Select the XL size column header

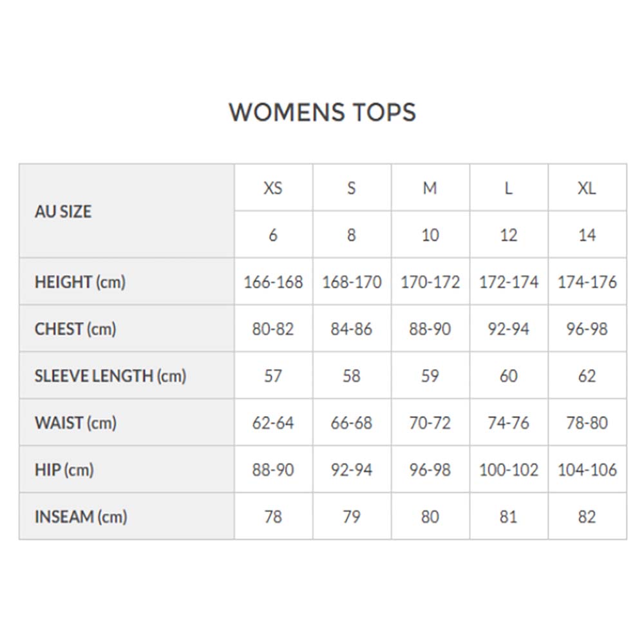[587, 188]
